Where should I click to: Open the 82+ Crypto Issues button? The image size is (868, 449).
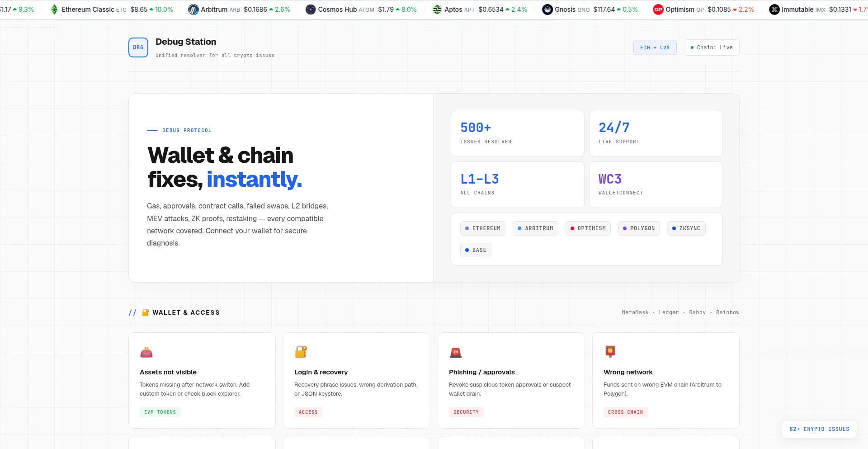pyautogui.click(x=819, y=429)
